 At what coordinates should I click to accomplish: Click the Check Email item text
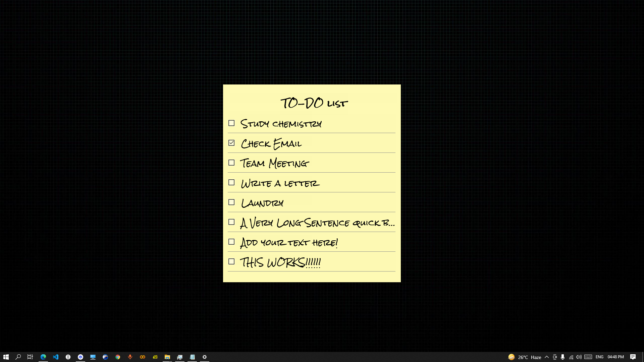pyautogui.click(x=271, y=143)
